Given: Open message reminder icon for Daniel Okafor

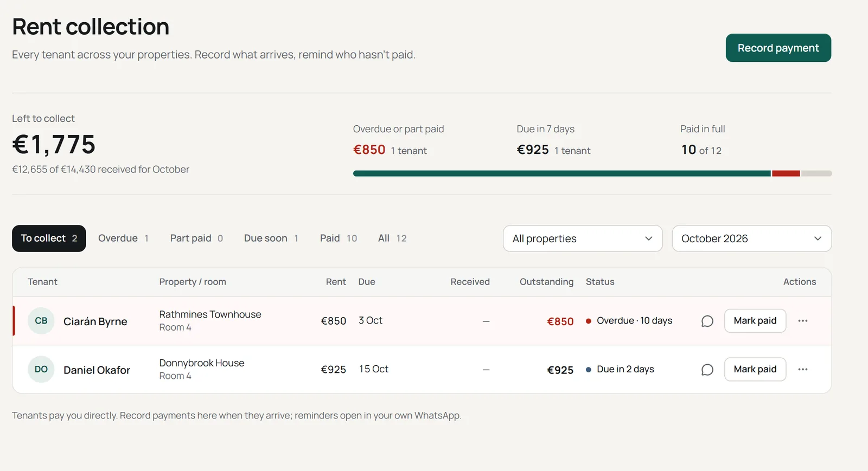Looking at the screenshot, I should pyautogui.click(x=707, y=370).
